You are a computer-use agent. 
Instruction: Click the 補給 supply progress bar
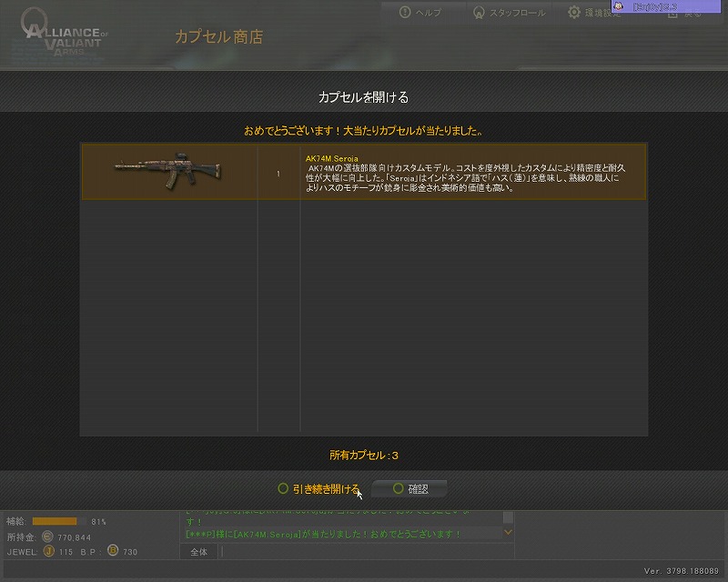click(59, 521)
